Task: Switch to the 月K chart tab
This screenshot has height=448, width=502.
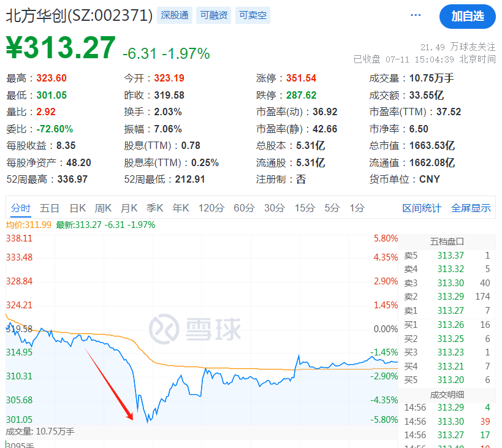Action: click(129, 208)
